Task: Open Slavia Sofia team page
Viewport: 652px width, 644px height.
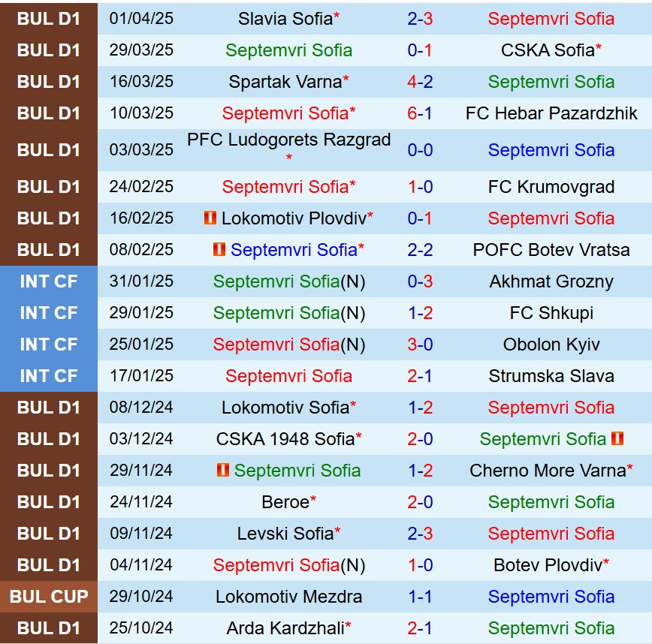Action: 285,19
